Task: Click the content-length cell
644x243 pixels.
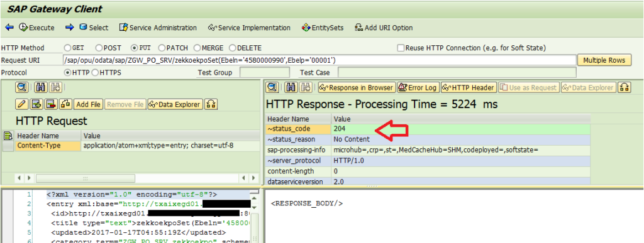Action: pyautogui.click(x=297, y=171)
